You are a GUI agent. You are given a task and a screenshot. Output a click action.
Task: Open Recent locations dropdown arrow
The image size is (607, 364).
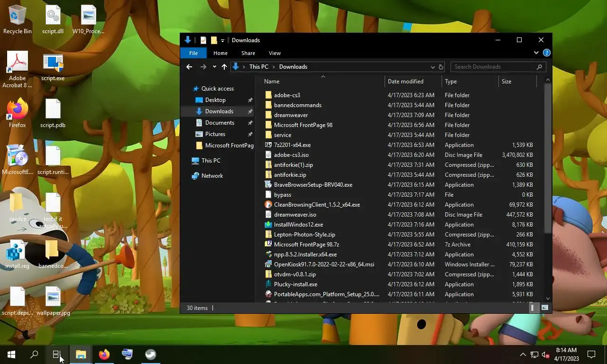click(x=214, y=67)
